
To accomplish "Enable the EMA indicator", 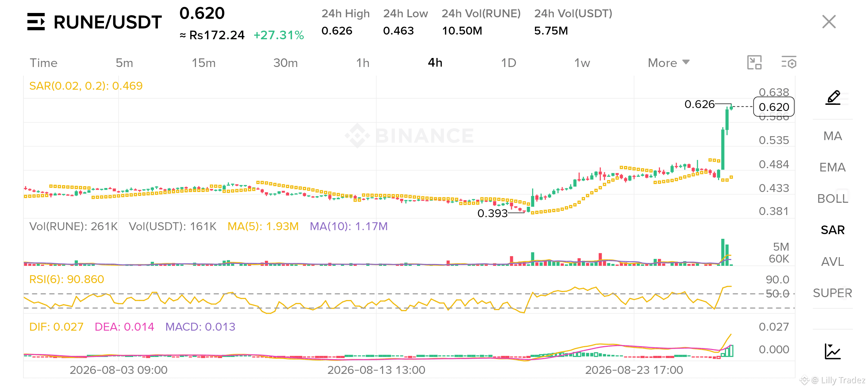I will pyautogui.click(x=833, y=167).
